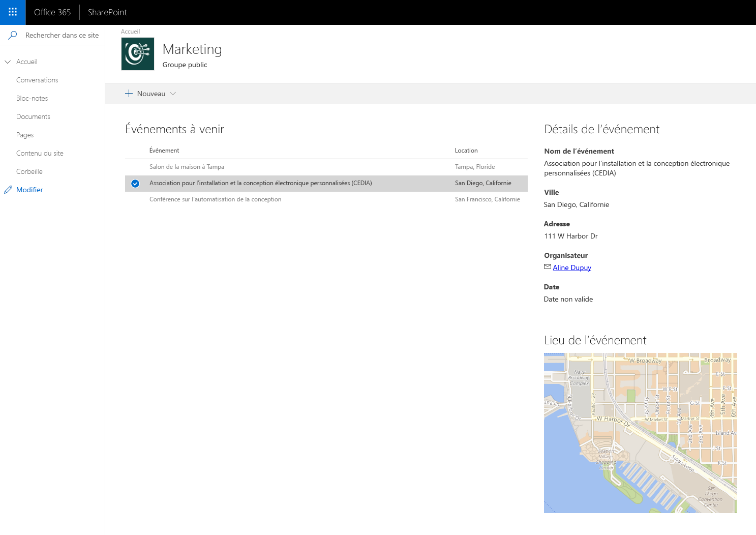Click the Office 365 menu item
Viewport: 756px width, 535px height.
(52, 12)
